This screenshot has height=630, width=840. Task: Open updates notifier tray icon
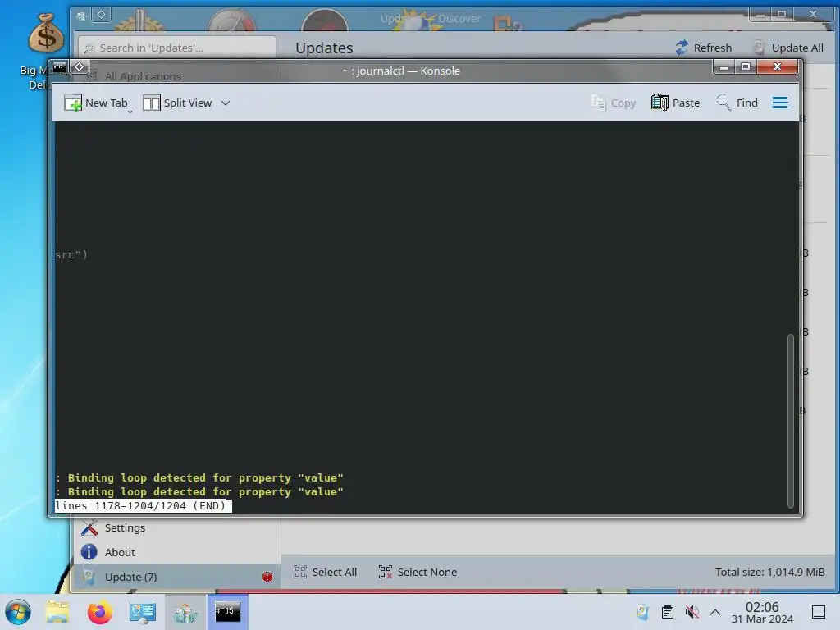coord(642,612)
